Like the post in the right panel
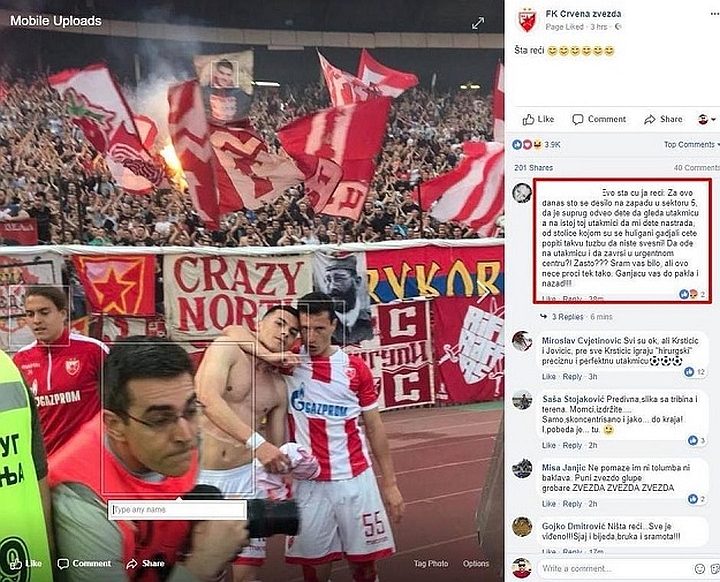Screen dimensions: 720x582 click(x=538, y=119)
